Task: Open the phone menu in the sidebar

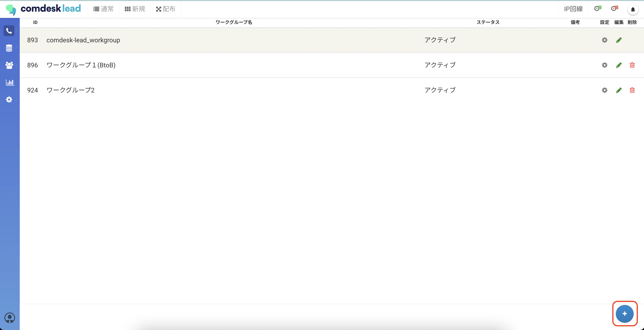Action: [x=9, y=31]
